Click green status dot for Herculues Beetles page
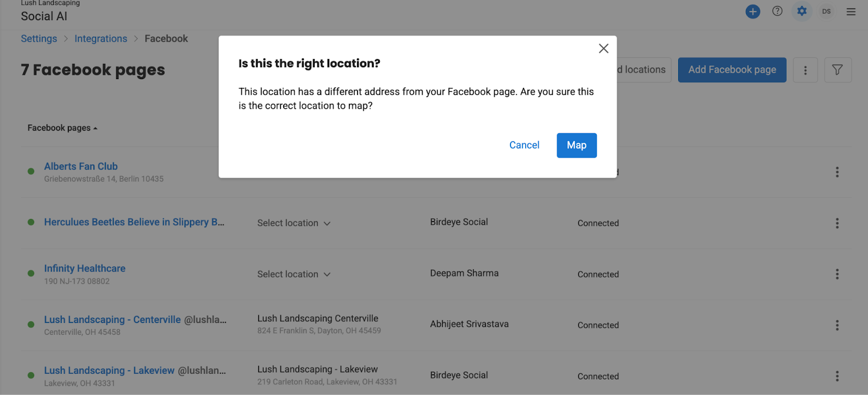Screen dimensions: 868x395 pyautogui.click(x=31, y=222)
